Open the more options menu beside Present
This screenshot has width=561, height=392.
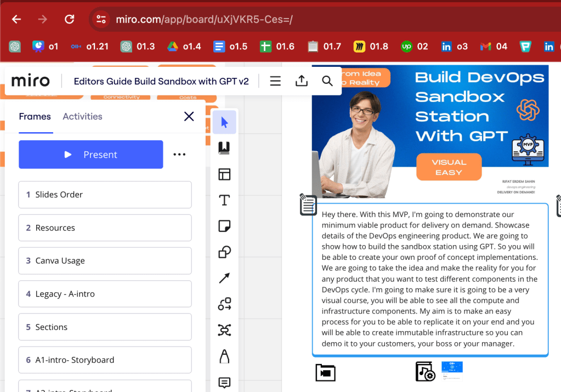point(179,155)
